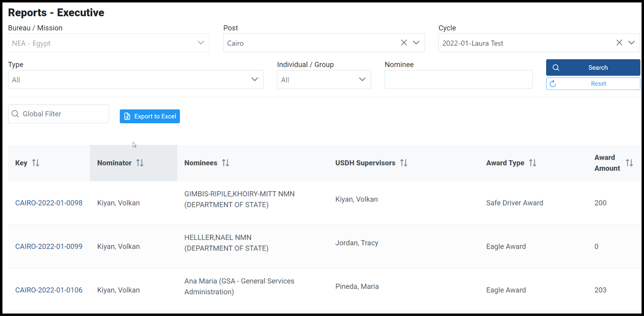Click the Search button
The width and height of the screenshot is (644, 316).
[x=593, y=68]
